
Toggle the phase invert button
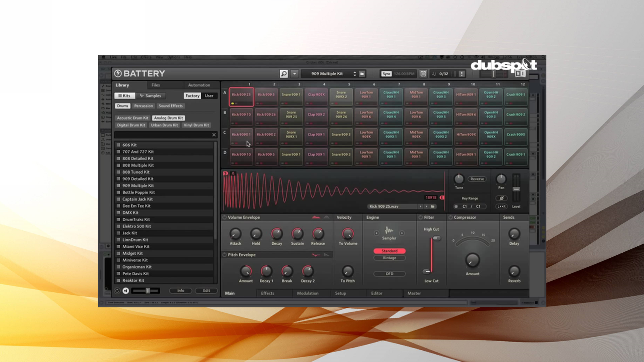pyautogui.click(x=501, y=198)
